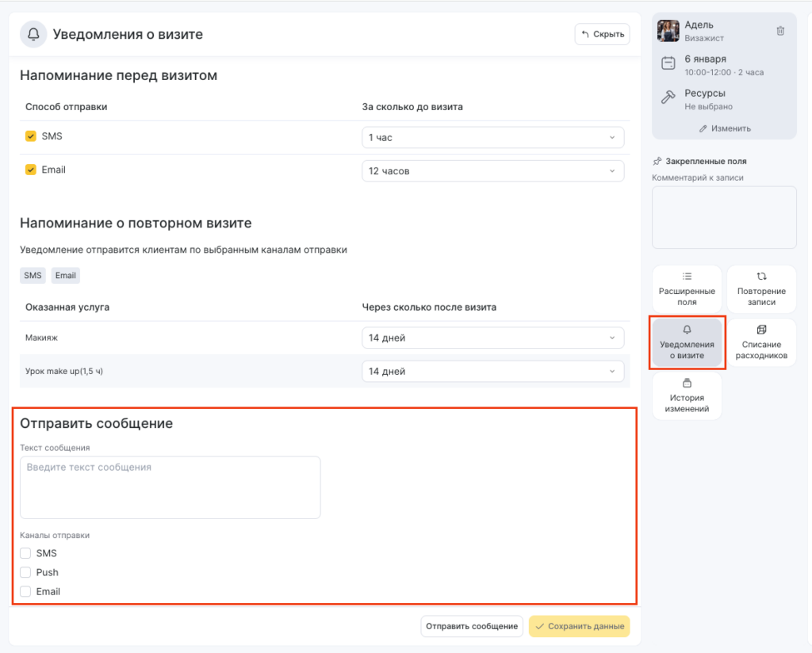Open Повторение записи panel
The height and width of the screenshot is (653, 812).
(x=761, y=289)
